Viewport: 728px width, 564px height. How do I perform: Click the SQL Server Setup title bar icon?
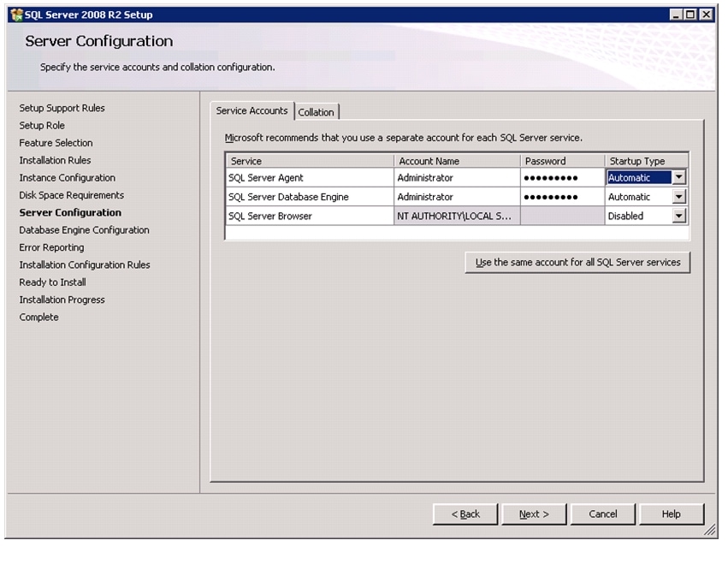coord(15,15)
